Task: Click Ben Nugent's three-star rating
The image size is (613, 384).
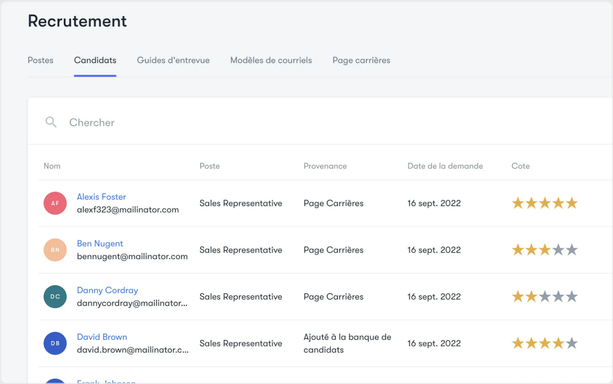Action: 545,249
